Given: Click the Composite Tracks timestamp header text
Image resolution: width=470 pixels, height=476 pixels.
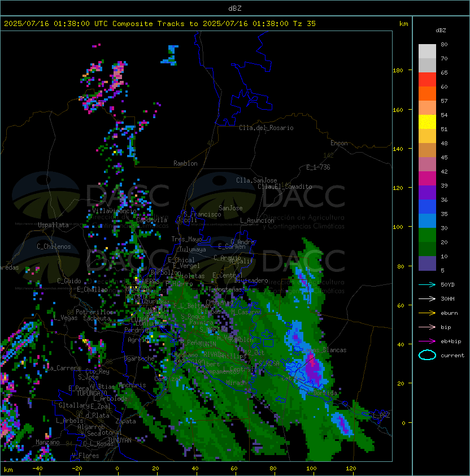Looking at the screenshot, I should click(x=160, y=24).
